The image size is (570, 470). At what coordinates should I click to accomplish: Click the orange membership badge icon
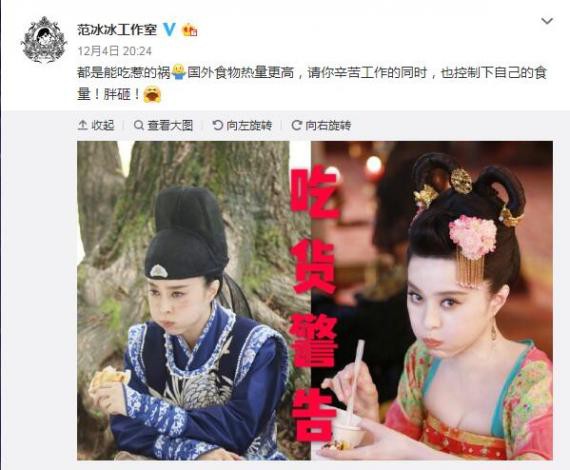pos(189,29)
